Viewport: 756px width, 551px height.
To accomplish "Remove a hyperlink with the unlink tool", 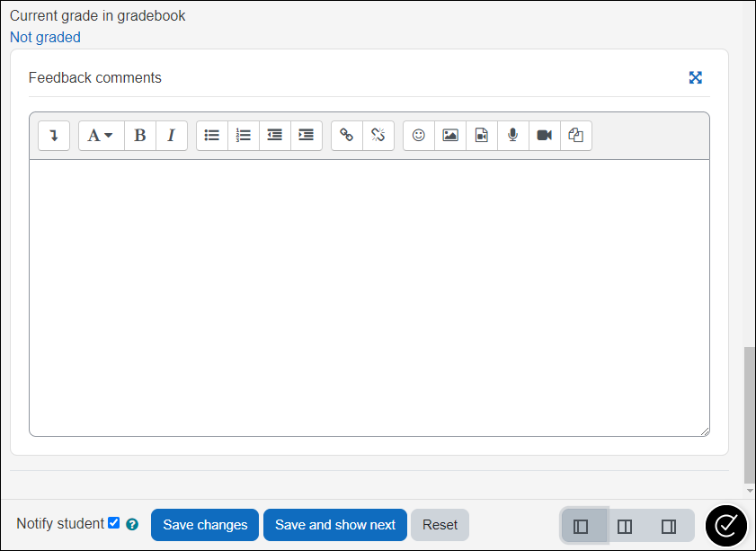I will click(378, 135).
